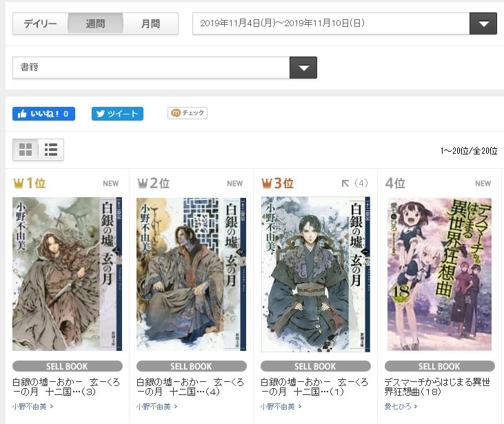Image resolution: width=504 pixels, height=424 pixels.
Task: Click the gold crown 1位 rank icon
Action: click(29, 183)
